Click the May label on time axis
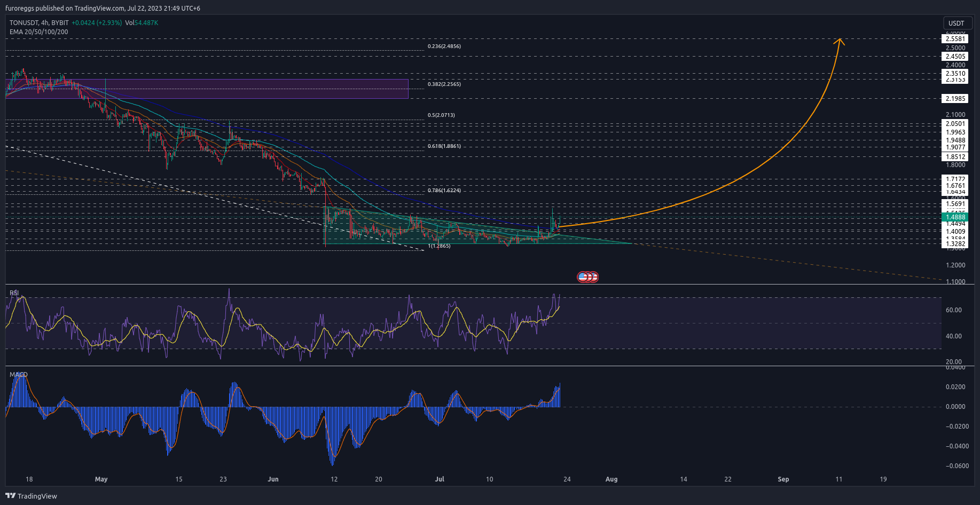This screenshot has height=505, width=980. pyautogui.click(x=101, y=479)
